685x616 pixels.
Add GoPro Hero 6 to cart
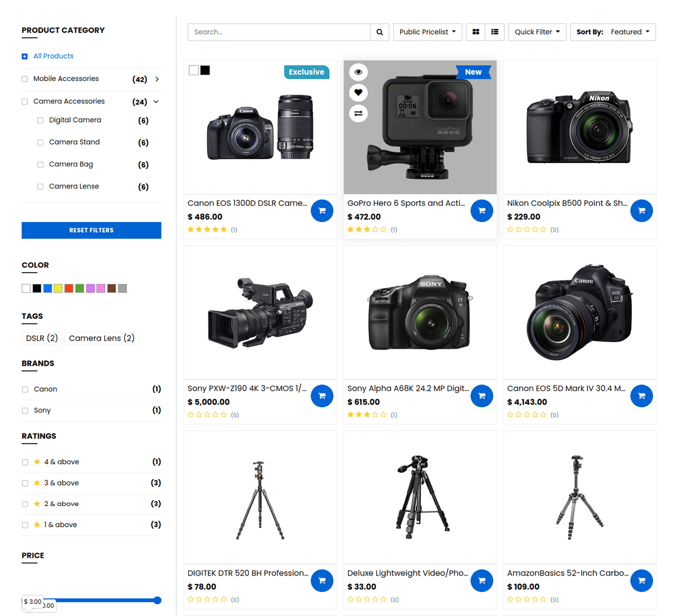click(482, 210)
